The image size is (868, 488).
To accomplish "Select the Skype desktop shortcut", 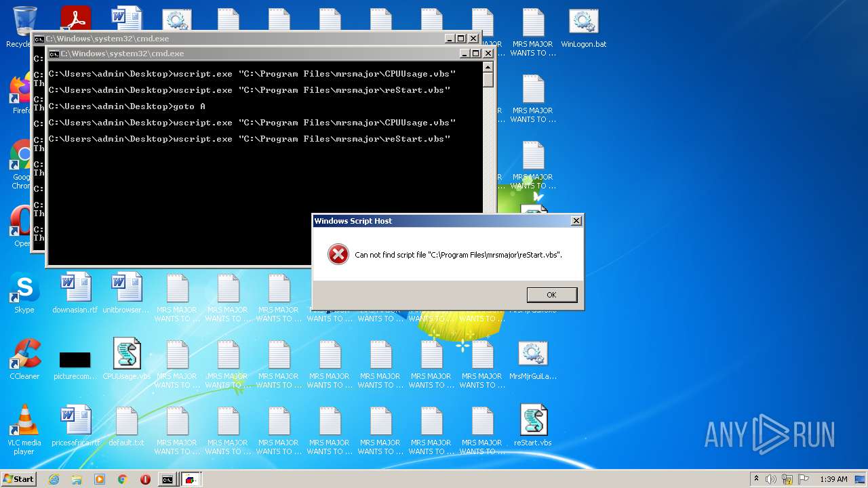I will tap(24, 293).
